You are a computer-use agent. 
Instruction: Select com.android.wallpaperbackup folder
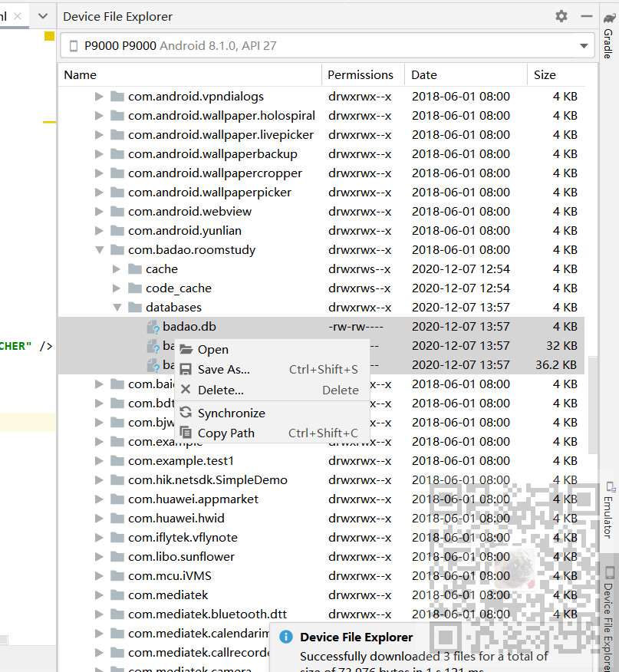tap(212, 154)
